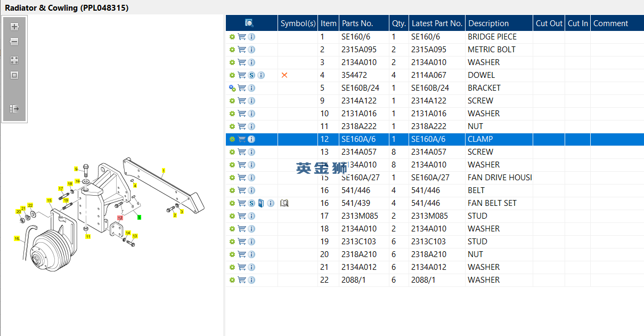Viewport: 644px width, 336px height.
Task: Add SCREW 2314A122 to cart
Action: 242,101
